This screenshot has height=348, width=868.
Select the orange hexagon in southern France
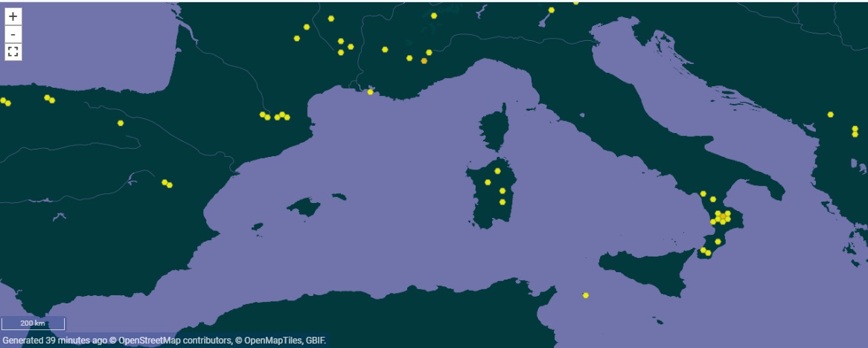coord(424,61)
